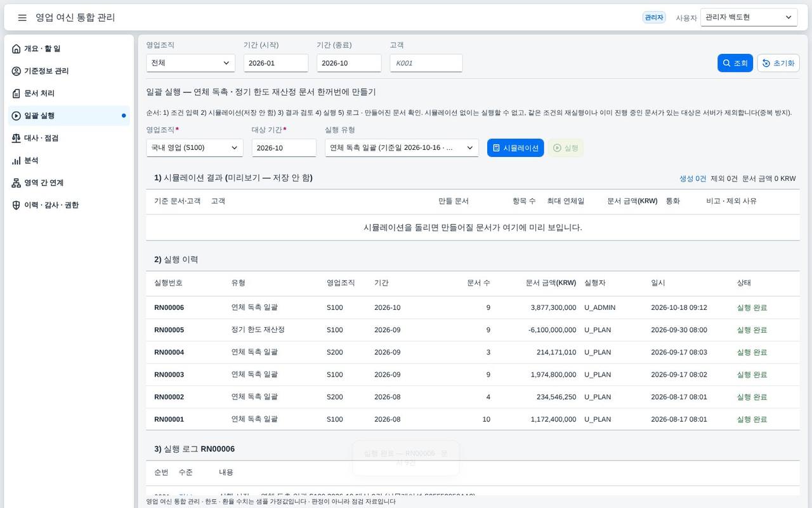Open the top 영업조직 filter set to 전체
Image resolution: width=812 pixels, height=508 pixels.
pos(190,63)
